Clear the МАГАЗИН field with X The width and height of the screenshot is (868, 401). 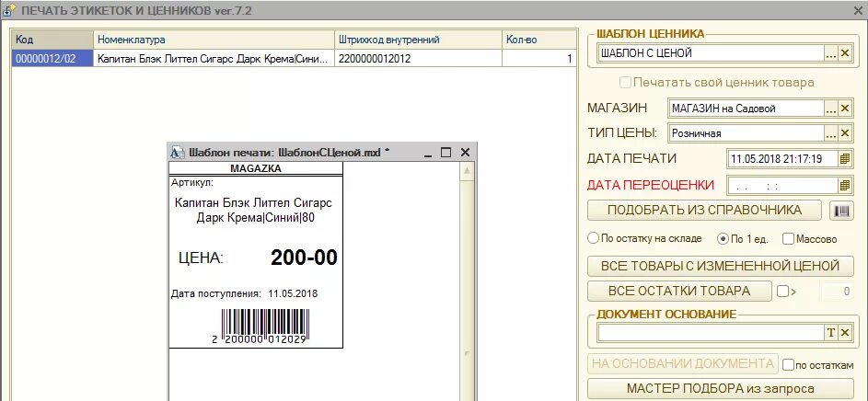[845, 109]
